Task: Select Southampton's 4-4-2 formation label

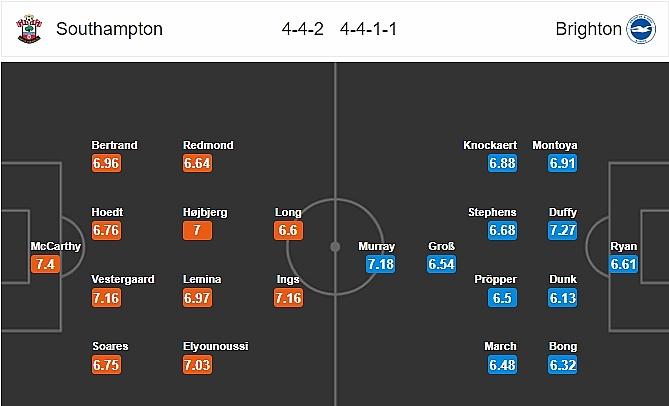Action: coord(302,29)
